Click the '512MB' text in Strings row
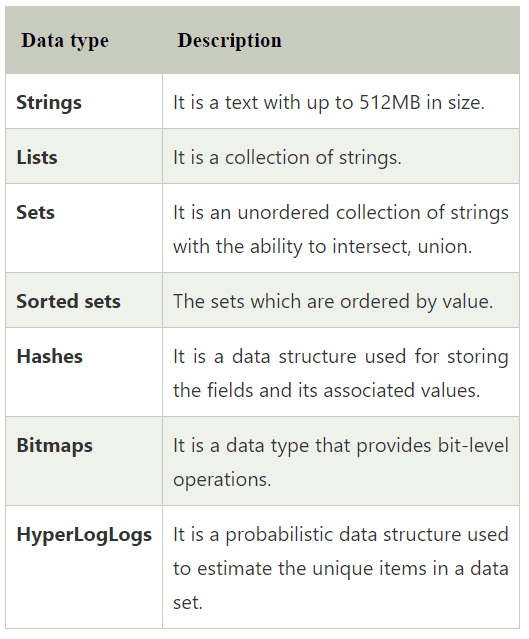Viewport: 529px width, 639px height. click(390, 102)
